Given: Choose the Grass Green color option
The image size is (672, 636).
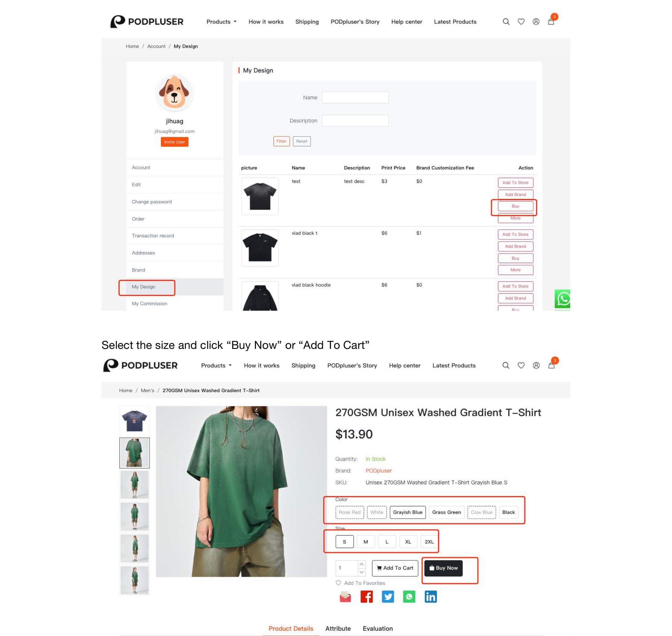Looking at the screenshot, I should pos(446,512).
